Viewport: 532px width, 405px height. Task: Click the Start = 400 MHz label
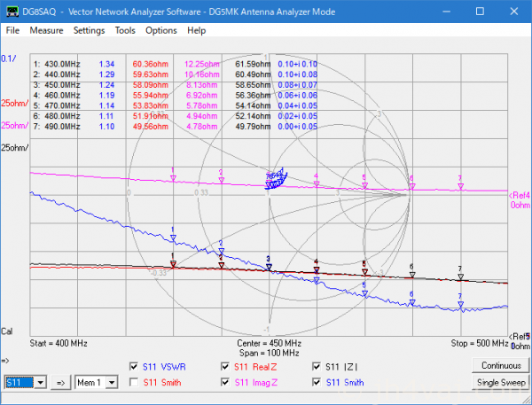point(60,342)
